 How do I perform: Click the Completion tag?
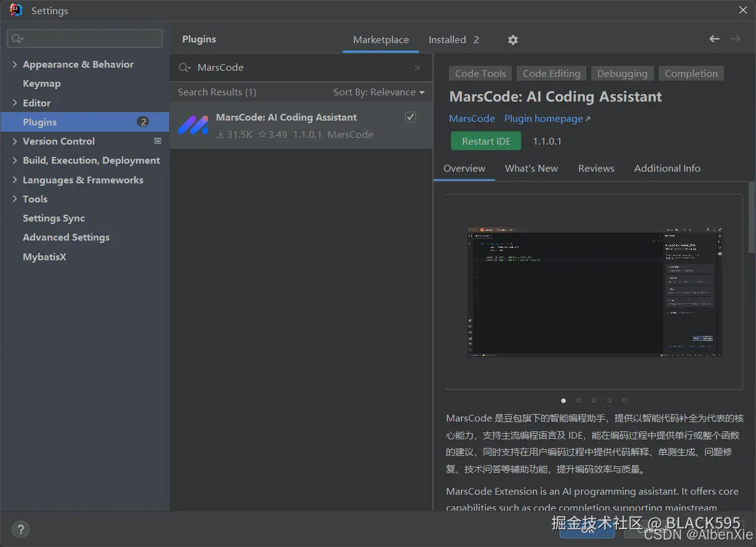(691, 74)
